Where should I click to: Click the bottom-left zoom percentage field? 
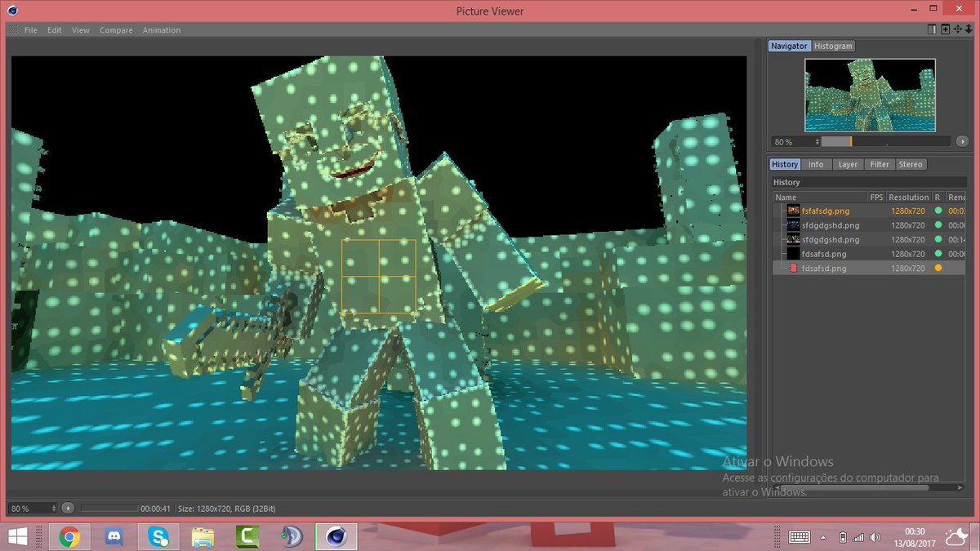(x=33, y=509)
